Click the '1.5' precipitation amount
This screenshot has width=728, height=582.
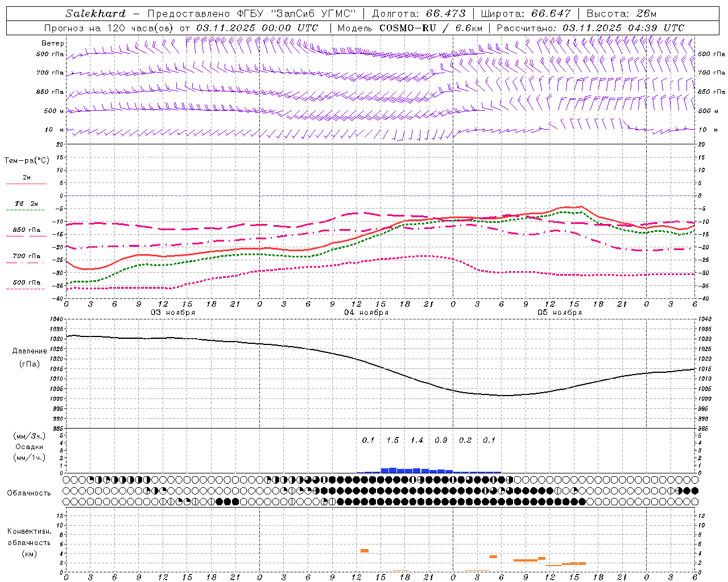tap(392, 440)
